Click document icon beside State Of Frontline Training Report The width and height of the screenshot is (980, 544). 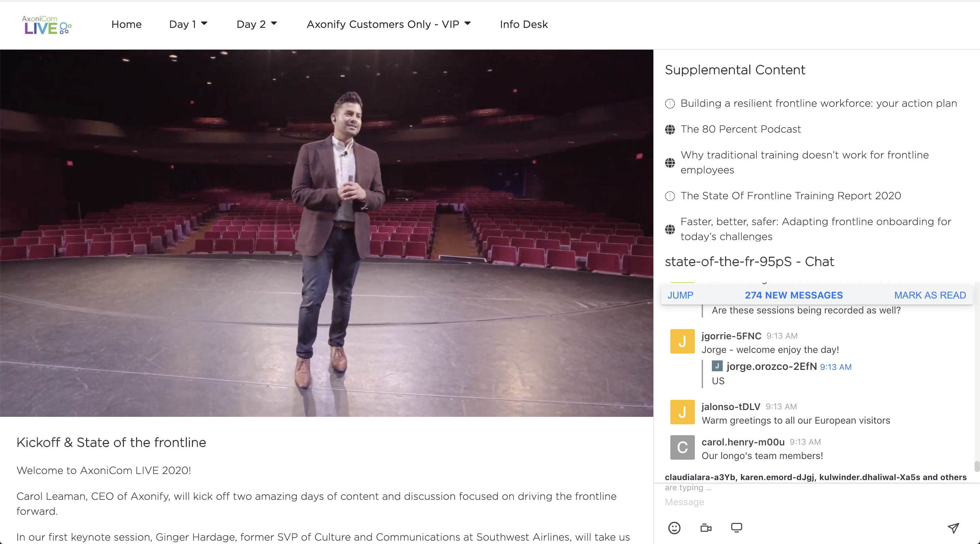pos(670,196)
